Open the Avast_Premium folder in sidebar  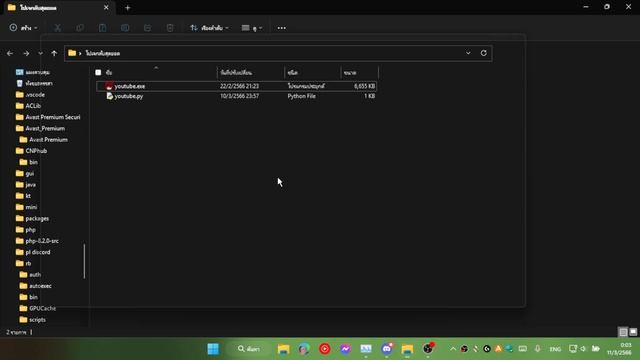coord(40,128)
